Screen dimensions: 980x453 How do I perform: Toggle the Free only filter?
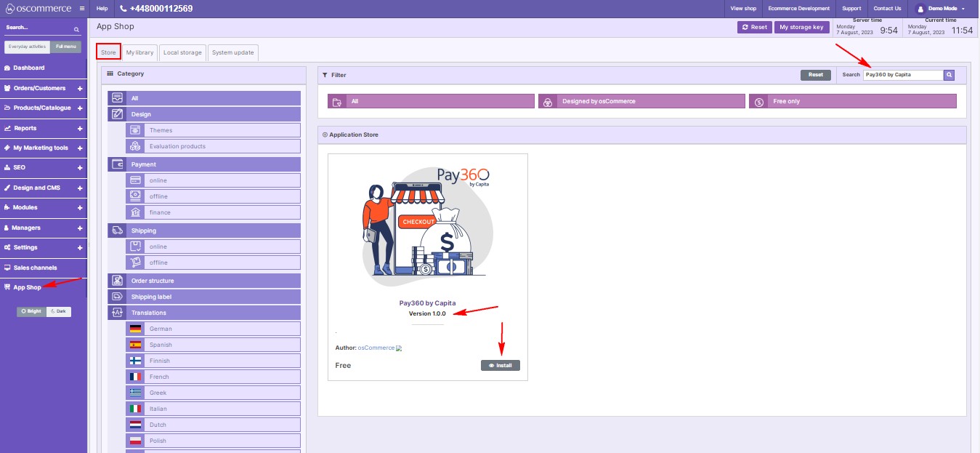[853, 101]
